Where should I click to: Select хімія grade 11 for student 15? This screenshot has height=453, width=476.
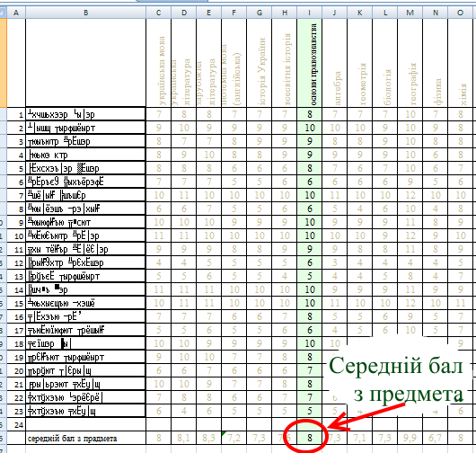(x=460, y=303)
